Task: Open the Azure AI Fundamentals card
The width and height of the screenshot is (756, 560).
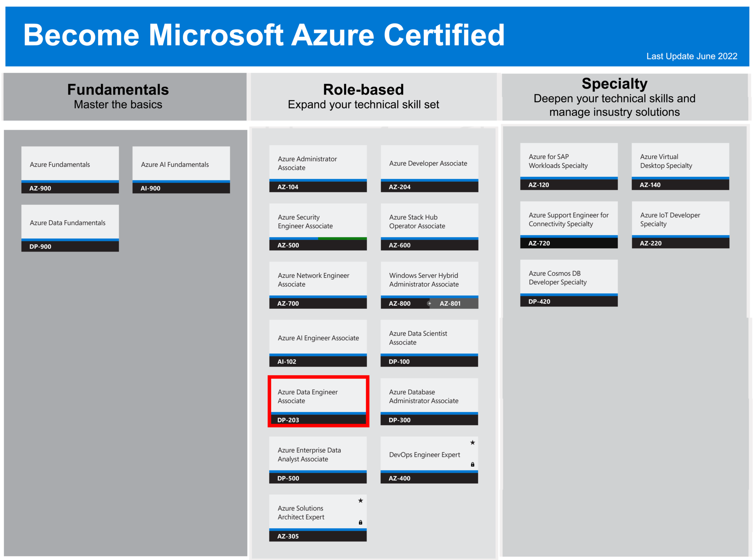Action: click(181, 170)
